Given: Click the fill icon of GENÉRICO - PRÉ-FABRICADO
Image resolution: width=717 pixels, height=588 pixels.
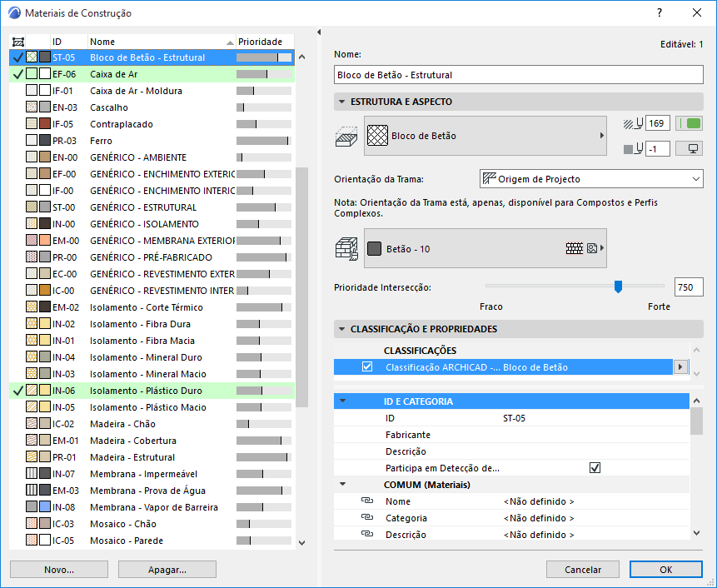Looking at the screenshot, I should [x=32, y=257].
